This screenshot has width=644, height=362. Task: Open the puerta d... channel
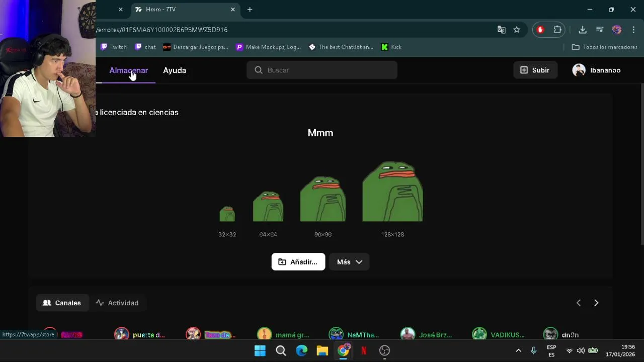point(139,334)
